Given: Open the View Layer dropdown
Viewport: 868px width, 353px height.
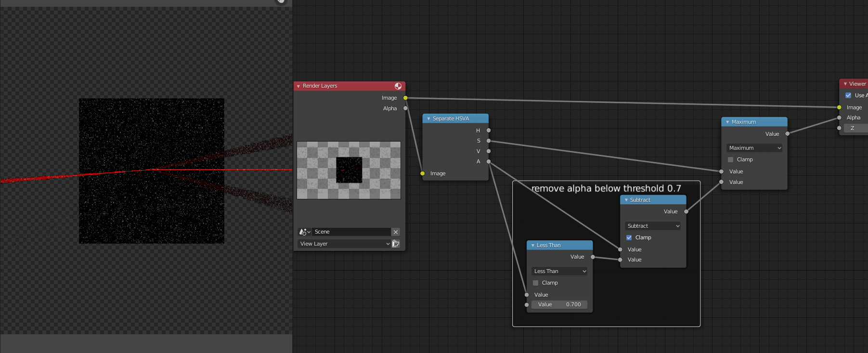Looking at the screenshot, I should tap(344, 244).
